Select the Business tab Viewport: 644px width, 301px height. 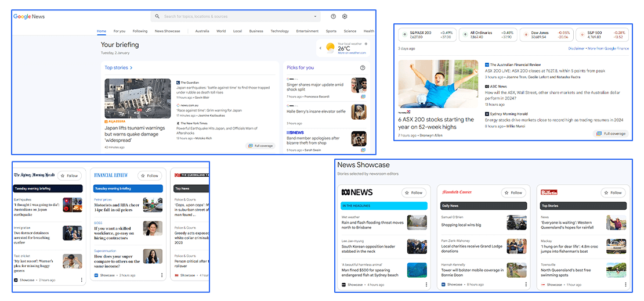point(256,31)
